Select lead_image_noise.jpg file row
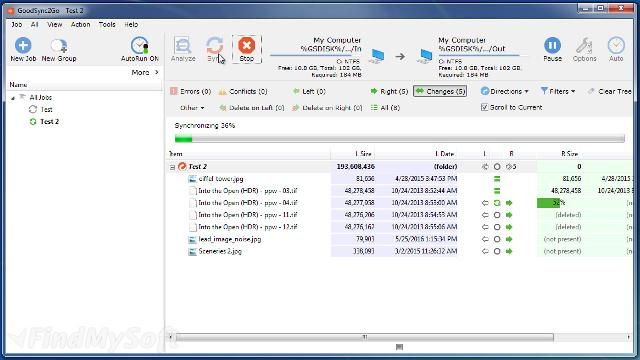640x360 pixels. pos(230,239)
